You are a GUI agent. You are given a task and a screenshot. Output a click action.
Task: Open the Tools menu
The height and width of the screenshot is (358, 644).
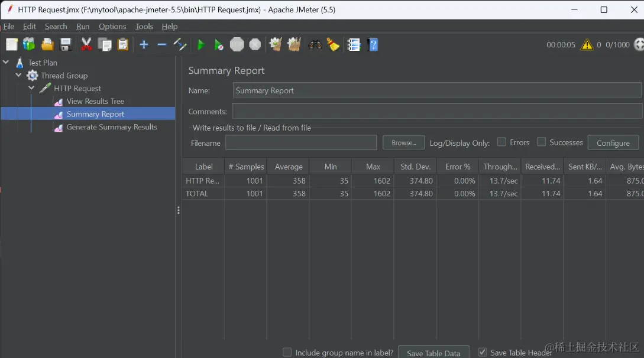[144, 26]
